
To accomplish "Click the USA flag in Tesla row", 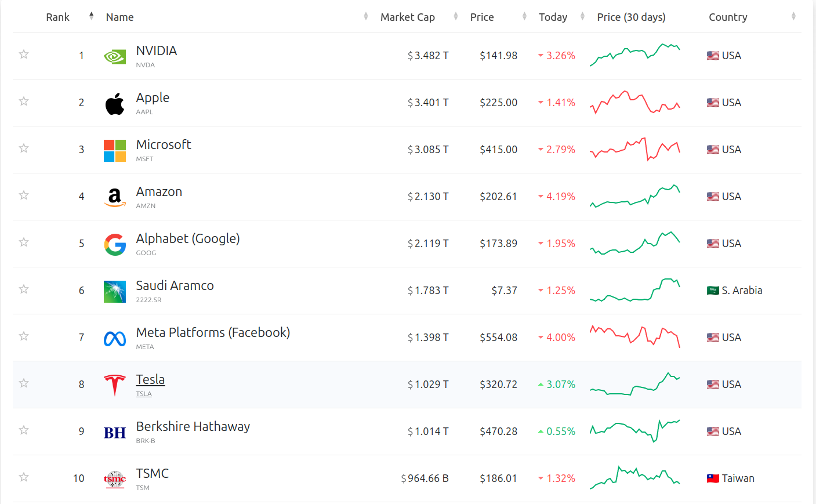I will 713,385.
